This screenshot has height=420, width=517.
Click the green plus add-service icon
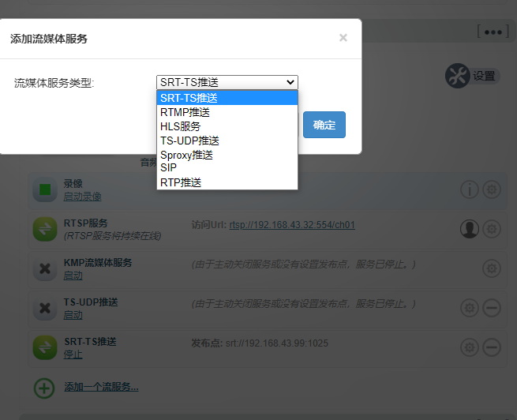[44, 387]
